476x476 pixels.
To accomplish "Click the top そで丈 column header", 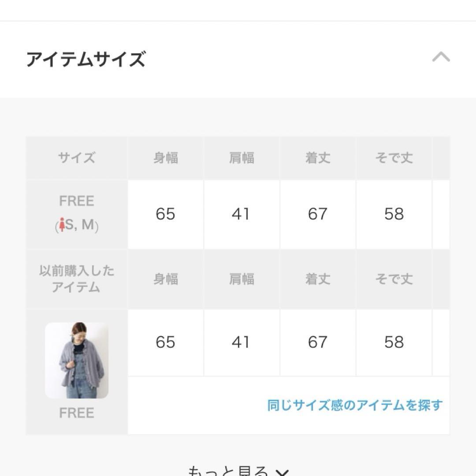I will (394, 157).
